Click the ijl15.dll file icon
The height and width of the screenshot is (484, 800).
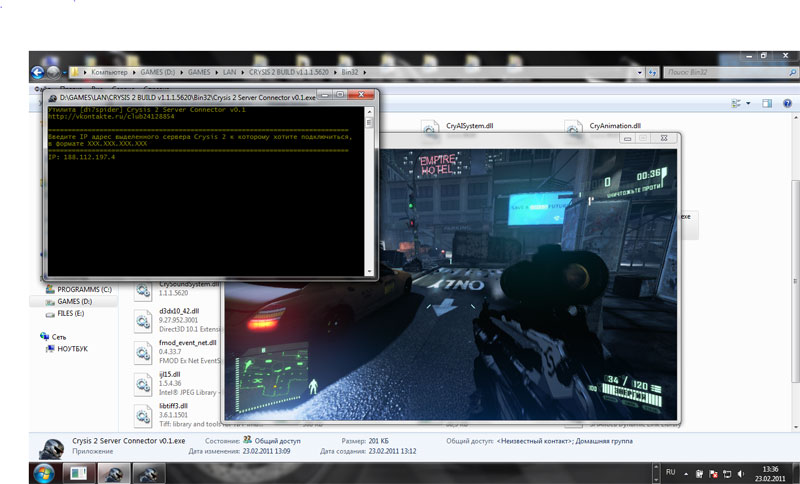pos(143,384)
